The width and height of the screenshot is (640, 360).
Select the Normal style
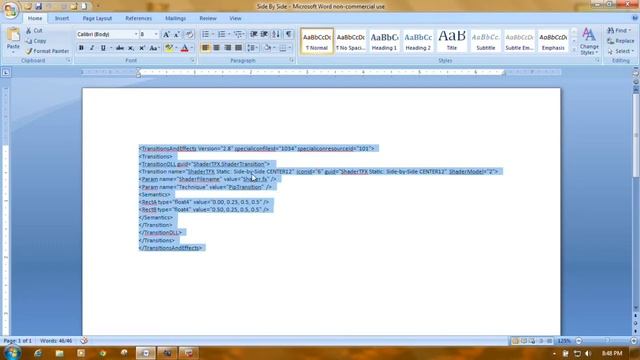pyautogui.click(x=317, y=41)
